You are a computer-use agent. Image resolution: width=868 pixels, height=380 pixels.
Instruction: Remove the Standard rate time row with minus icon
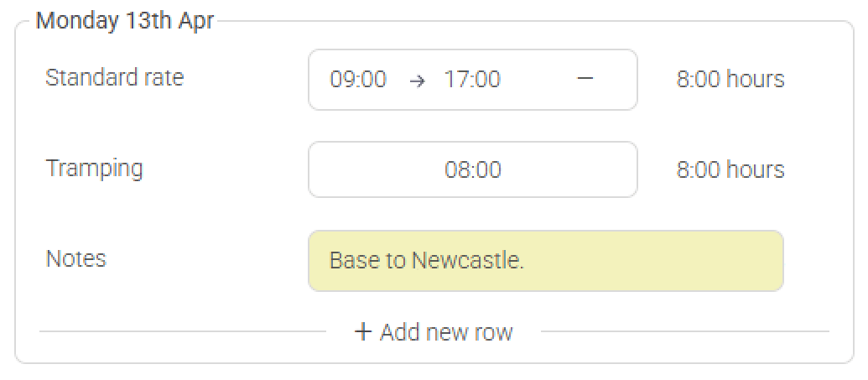tap(585, 79)
